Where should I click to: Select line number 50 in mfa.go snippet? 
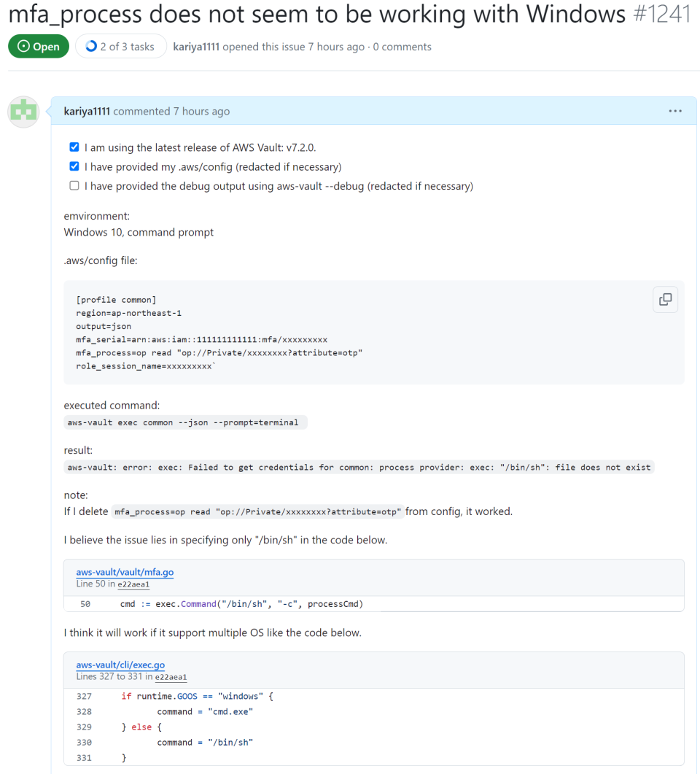point(85,603)
